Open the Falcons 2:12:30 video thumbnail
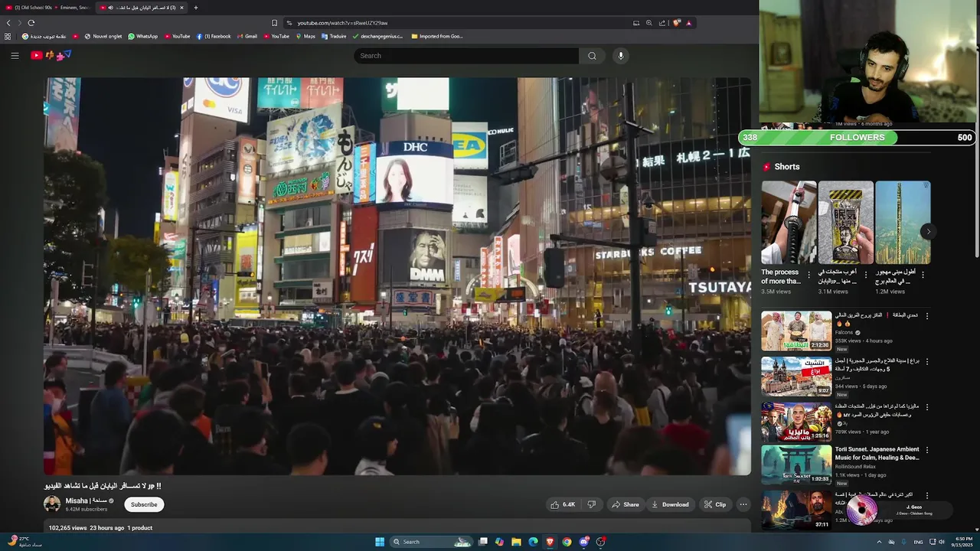Screen dimensions: 980x551 [796, 331]
